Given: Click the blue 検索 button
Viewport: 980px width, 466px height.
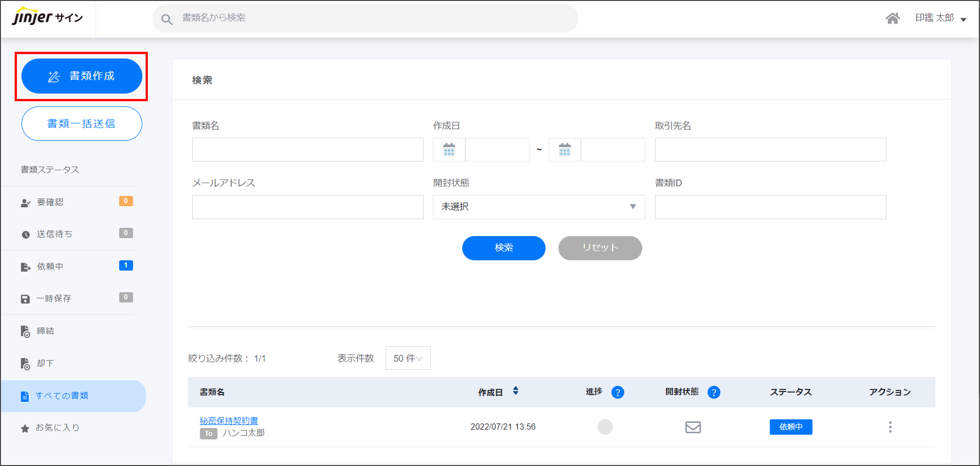Looking at the screenshot, I should pyautogui.click(x=503, y=248).
